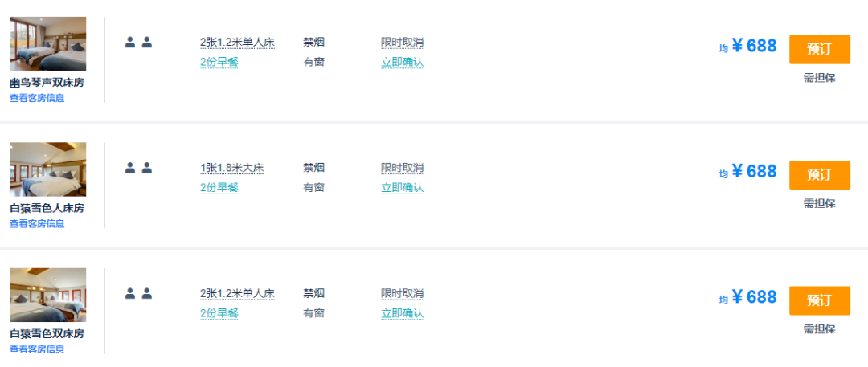Open 白猿雪色大床房 room photo thumbnail
The height and width of the screenshot is (367, 868).
click(48, 169)
